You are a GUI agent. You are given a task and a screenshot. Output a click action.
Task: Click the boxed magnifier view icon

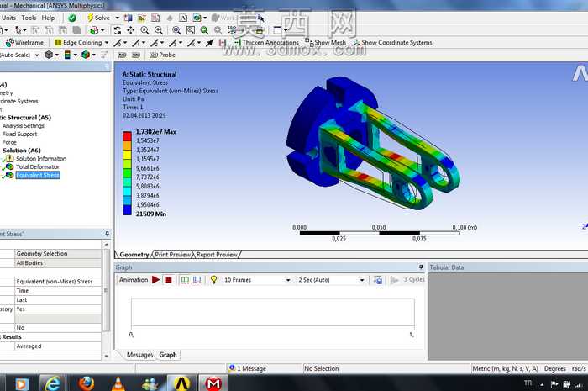click(x=191, y=30)
